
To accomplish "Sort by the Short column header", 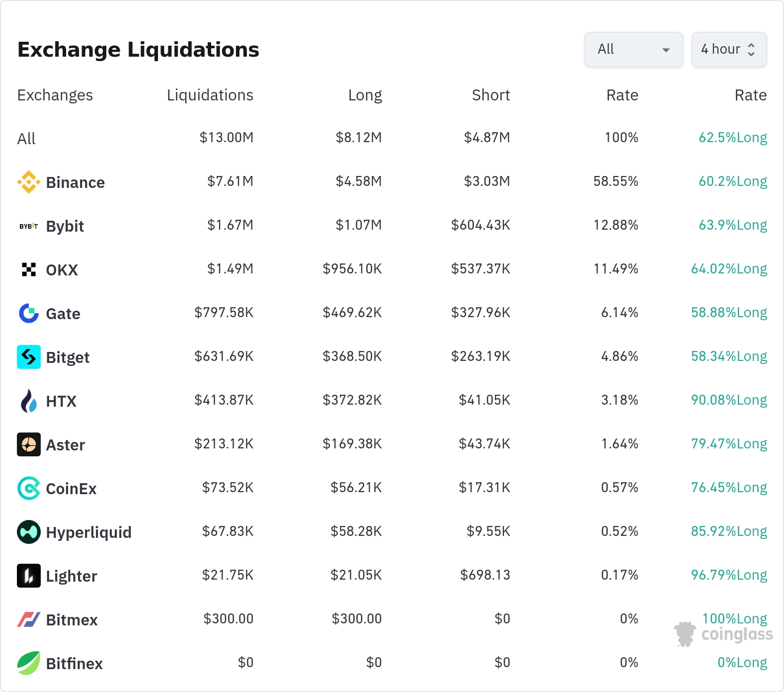I will coord(491,95).
